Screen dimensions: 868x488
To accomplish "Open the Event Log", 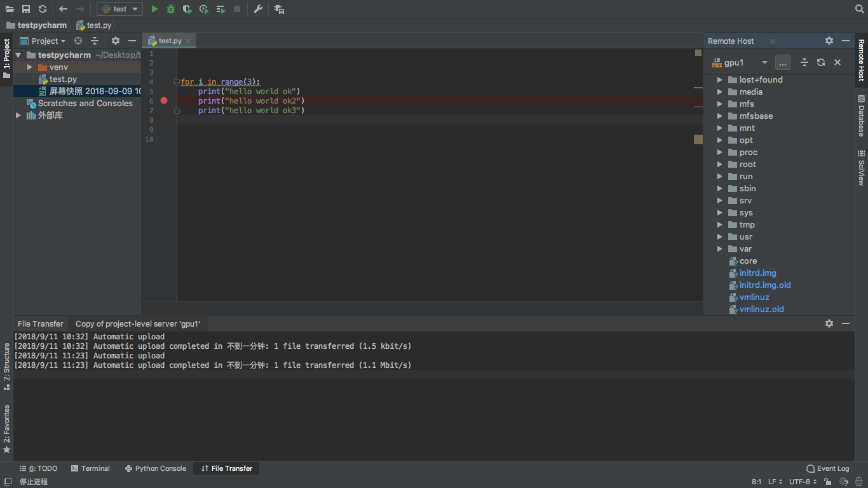I will (827, 468).
